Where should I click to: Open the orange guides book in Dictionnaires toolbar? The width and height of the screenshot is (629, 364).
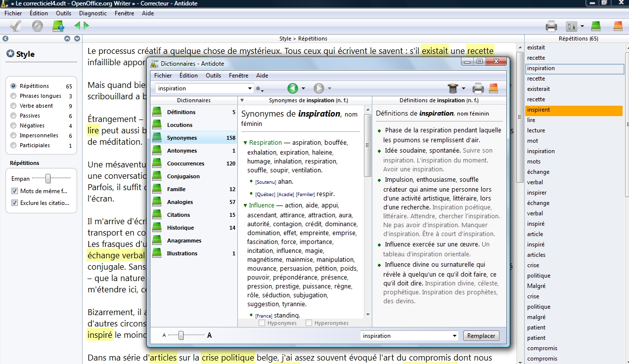click(493, 89)
